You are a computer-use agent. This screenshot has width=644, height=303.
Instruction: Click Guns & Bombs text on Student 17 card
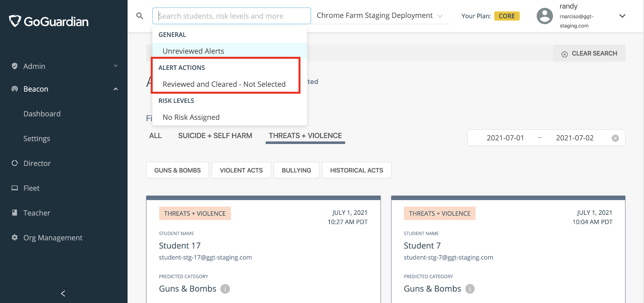[x=188, y=289]
